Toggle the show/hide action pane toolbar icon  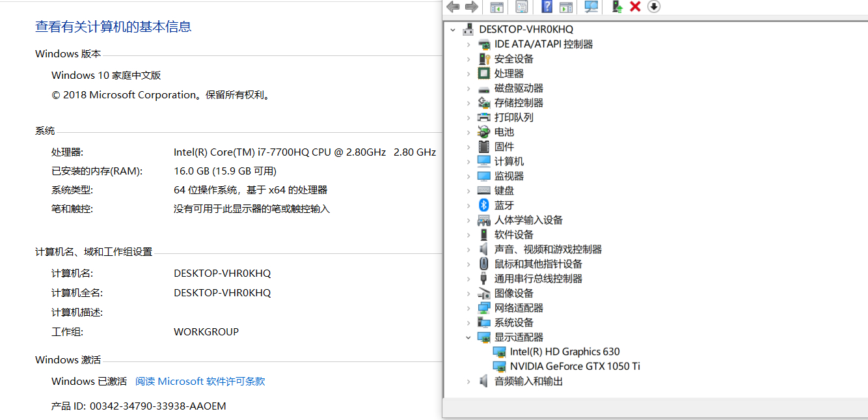point(566,7)
